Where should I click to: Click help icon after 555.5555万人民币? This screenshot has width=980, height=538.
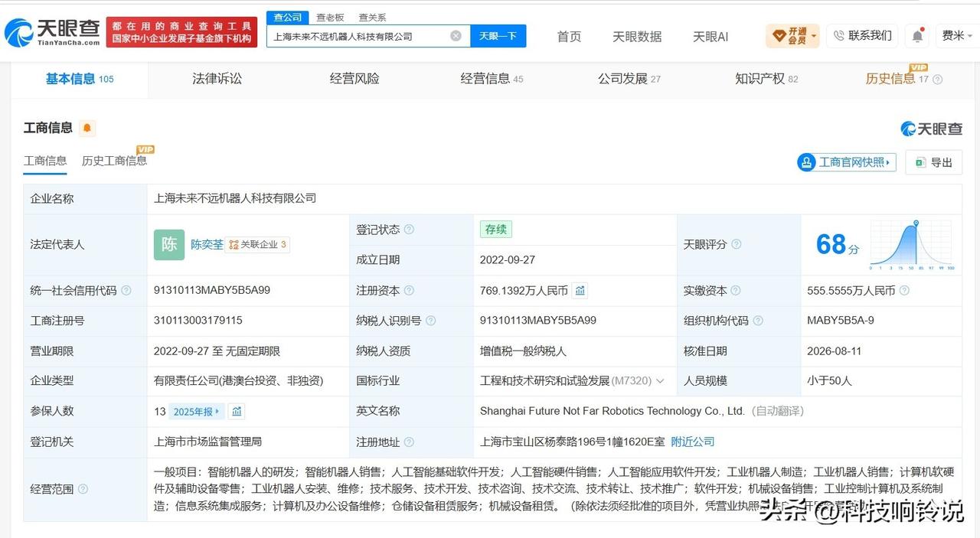tap(904, 291)
